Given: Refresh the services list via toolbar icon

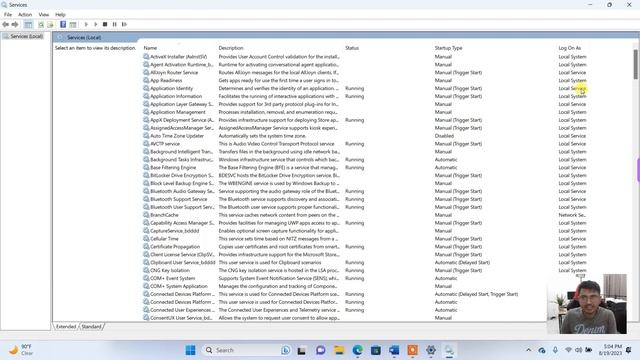Looking at the screenshot, I should 41,24.
